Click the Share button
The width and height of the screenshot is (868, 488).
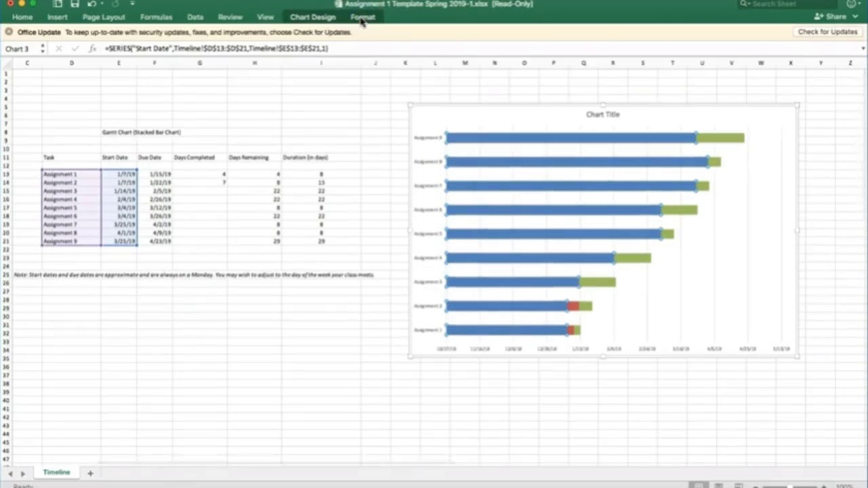831,17
